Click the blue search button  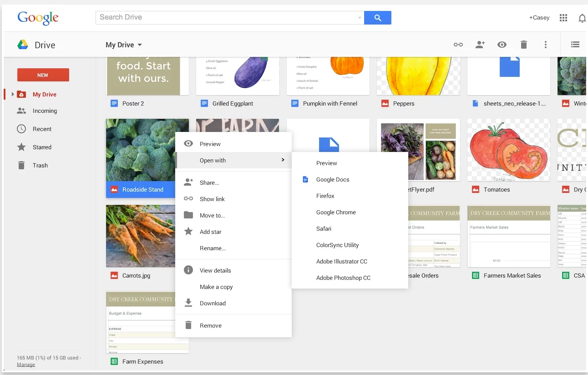[x=377, y=17]
